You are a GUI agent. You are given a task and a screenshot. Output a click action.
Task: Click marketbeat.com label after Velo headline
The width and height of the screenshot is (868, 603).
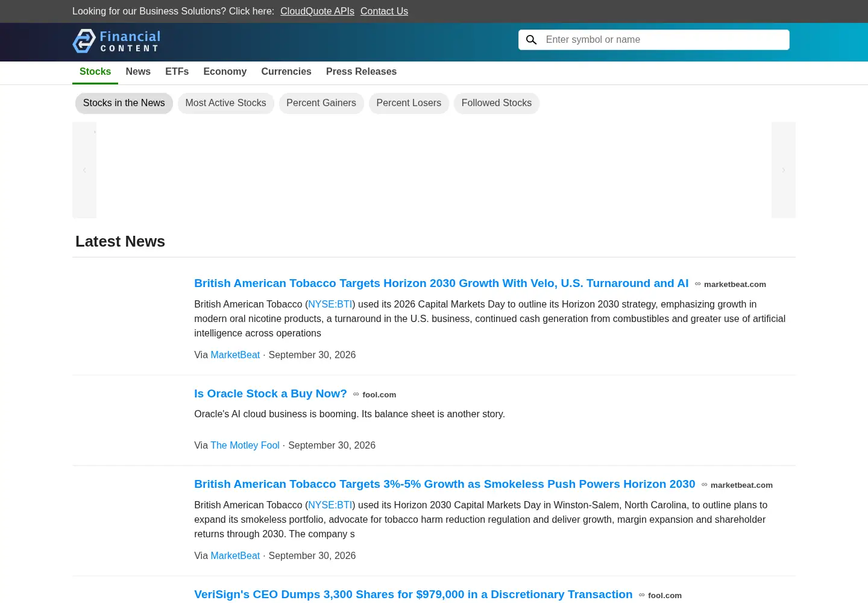(735, 285)
